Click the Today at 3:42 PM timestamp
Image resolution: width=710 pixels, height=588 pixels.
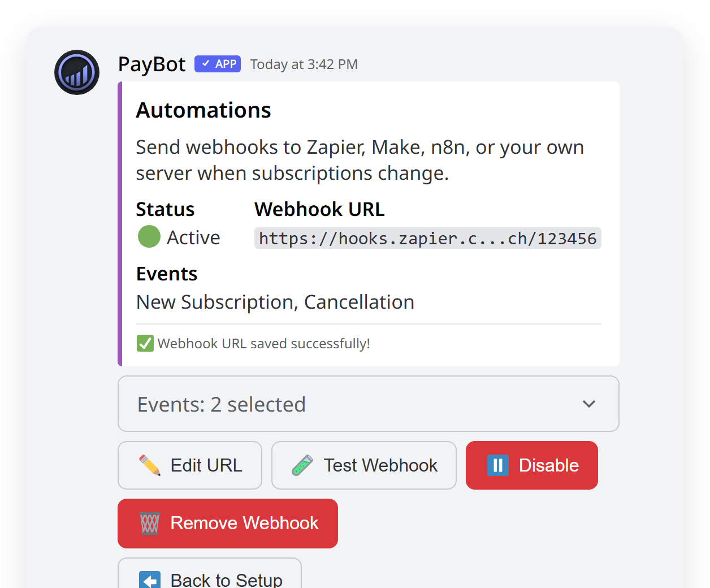tap(304, 64)
